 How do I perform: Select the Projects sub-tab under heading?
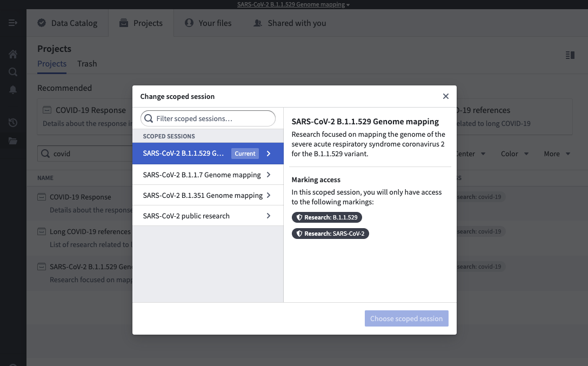[x=52, y=64]
